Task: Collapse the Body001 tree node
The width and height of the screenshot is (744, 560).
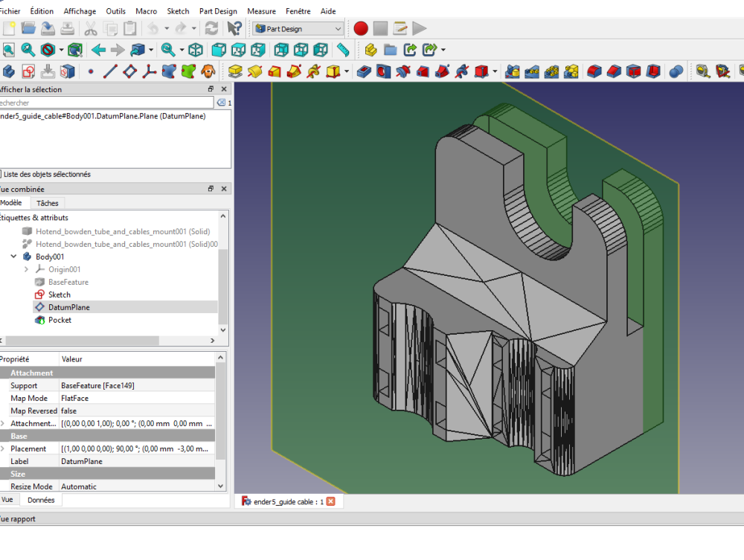Action: 14,257
